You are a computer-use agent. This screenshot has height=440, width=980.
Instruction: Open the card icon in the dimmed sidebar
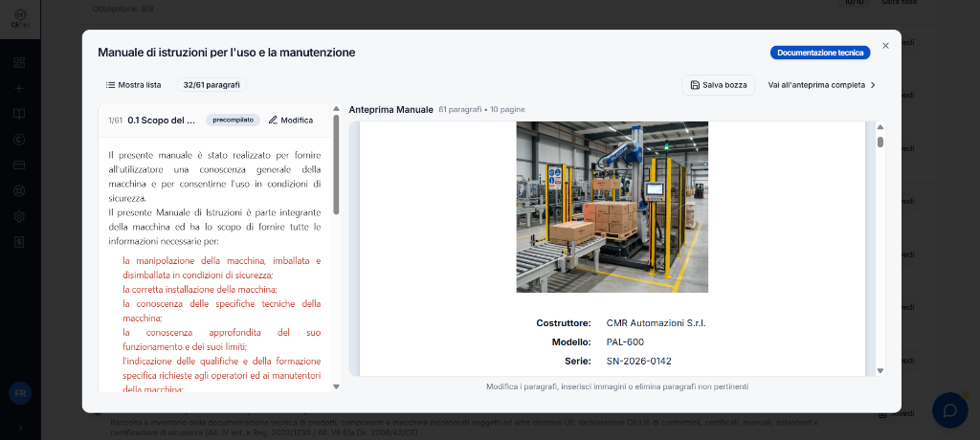point(19,165)
